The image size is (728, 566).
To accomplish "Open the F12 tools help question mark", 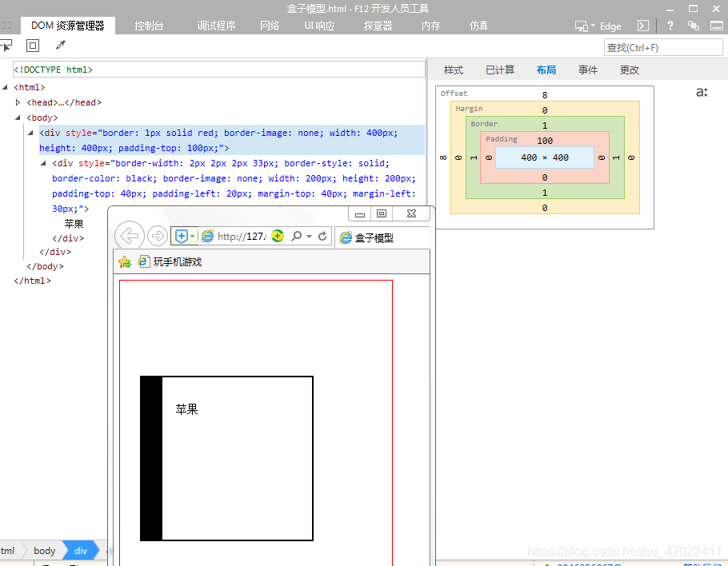I will (x=670, y=26).
